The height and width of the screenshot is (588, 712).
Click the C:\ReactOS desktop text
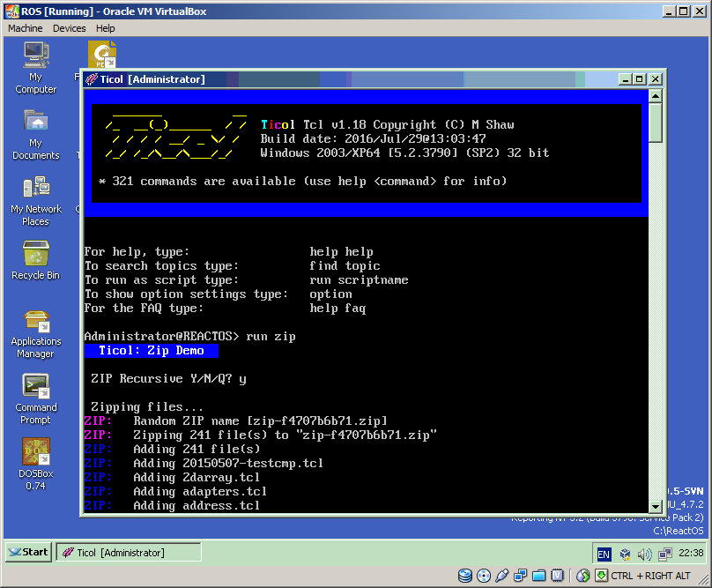point(679,531)
